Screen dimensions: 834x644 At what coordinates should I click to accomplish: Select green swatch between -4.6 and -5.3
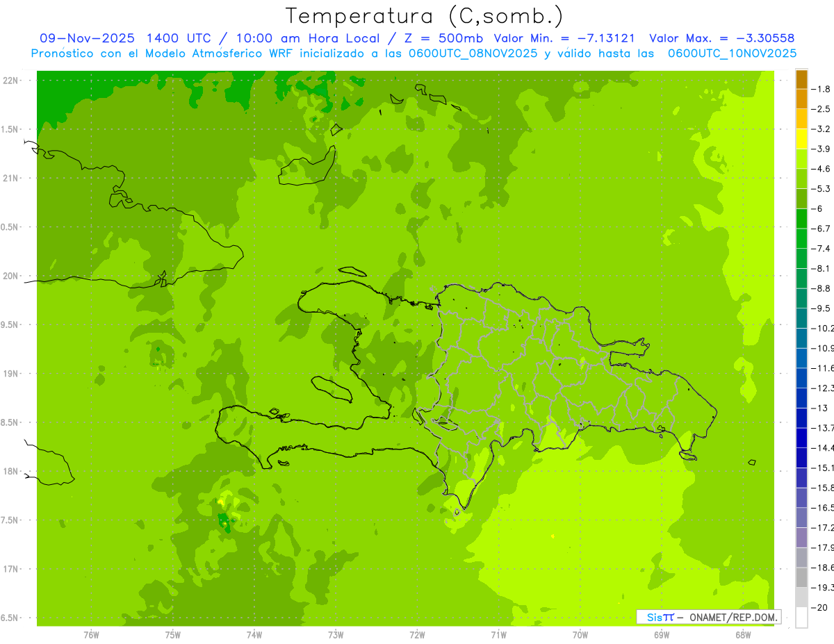tap(801, 179)
